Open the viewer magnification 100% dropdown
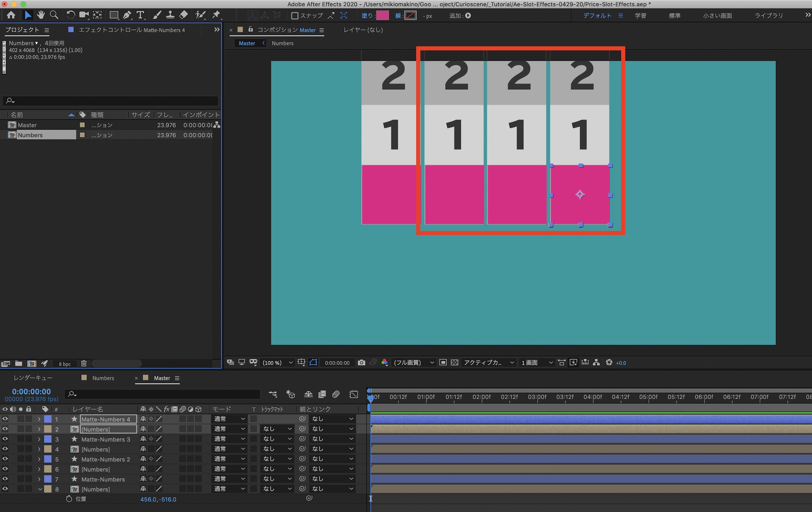This screenshot has width=812, height=512. pos(277,363)
